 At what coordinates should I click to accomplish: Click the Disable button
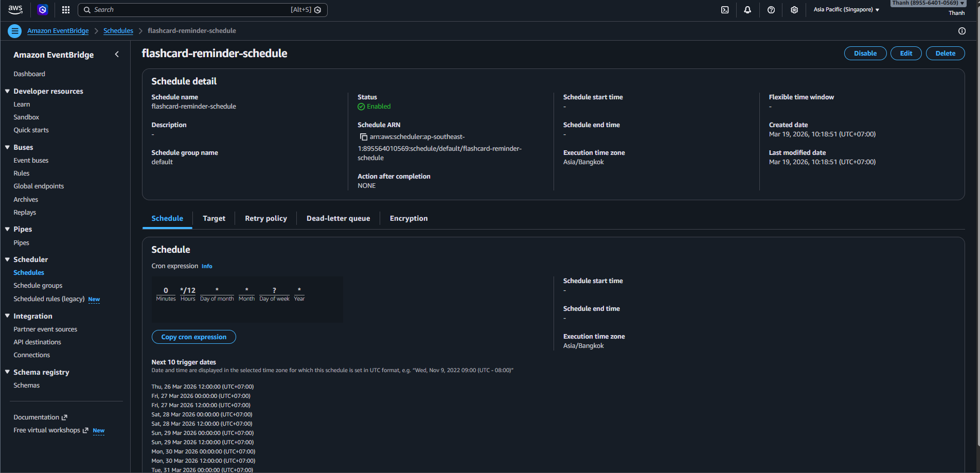(865, 54)
